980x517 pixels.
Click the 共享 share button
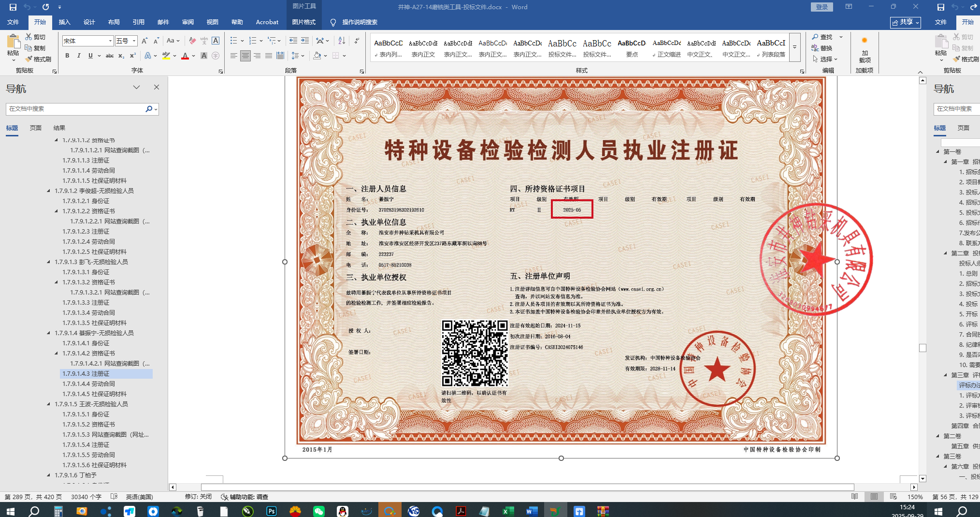(x=905, y=22)
